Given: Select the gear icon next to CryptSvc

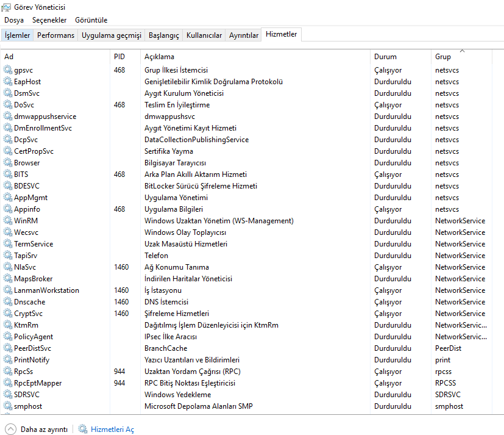Looking at the screenshot, I should coord(8,313).
